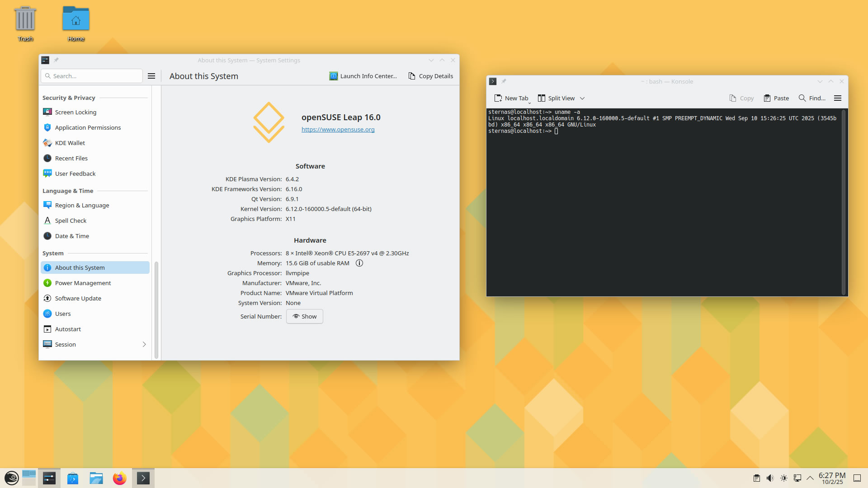
Task: Open the System Settings hamburger menu
Action: 151,76
